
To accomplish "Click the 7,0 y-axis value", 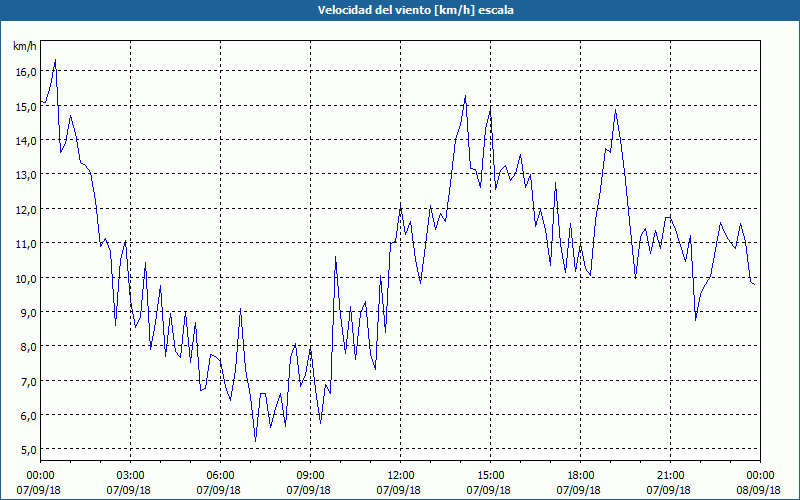I will click(29, 382).
